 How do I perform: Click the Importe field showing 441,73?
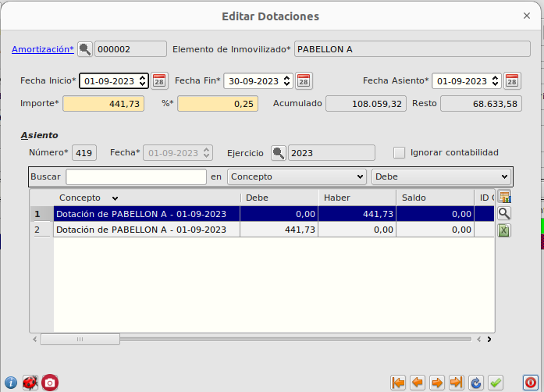pos(103,104)
